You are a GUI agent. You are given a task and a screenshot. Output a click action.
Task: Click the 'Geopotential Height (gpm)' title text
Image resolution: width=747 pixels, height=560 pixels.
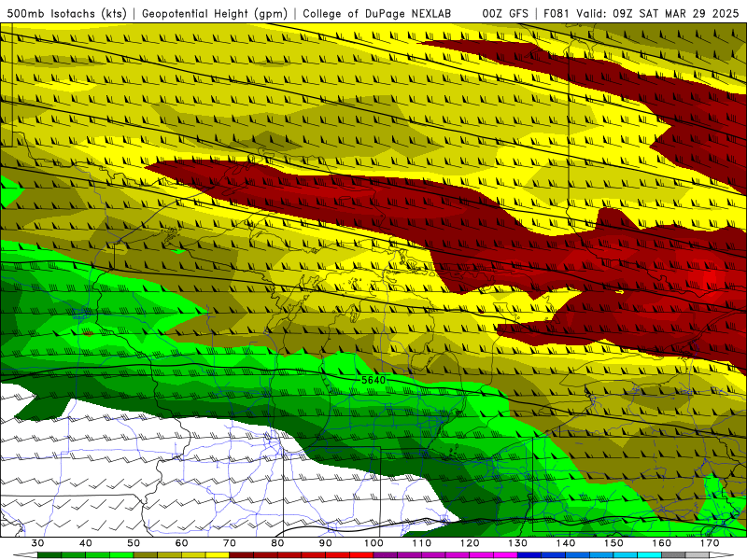pyautogui.click(x=215, y=13)
